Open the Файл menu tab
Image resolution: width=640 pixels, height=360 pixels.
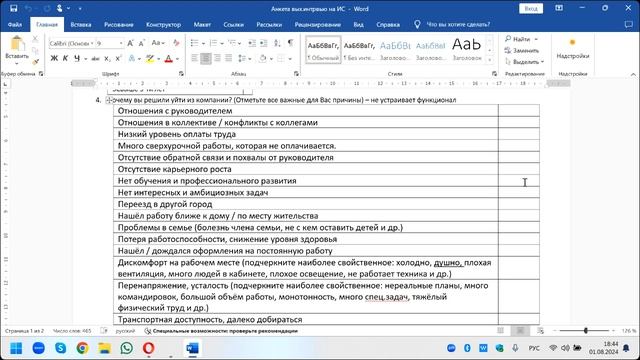[x=15, y=24]
